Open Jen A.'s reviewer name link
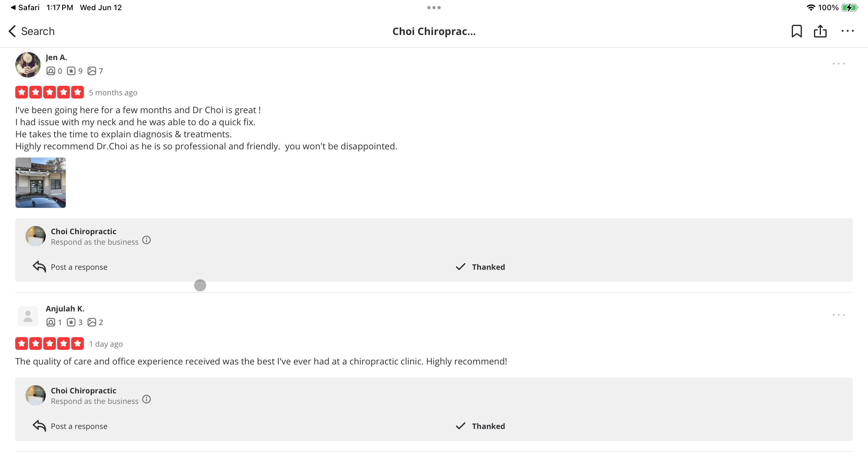The width and height of the screenshot is (868, 456). point(56,57)
